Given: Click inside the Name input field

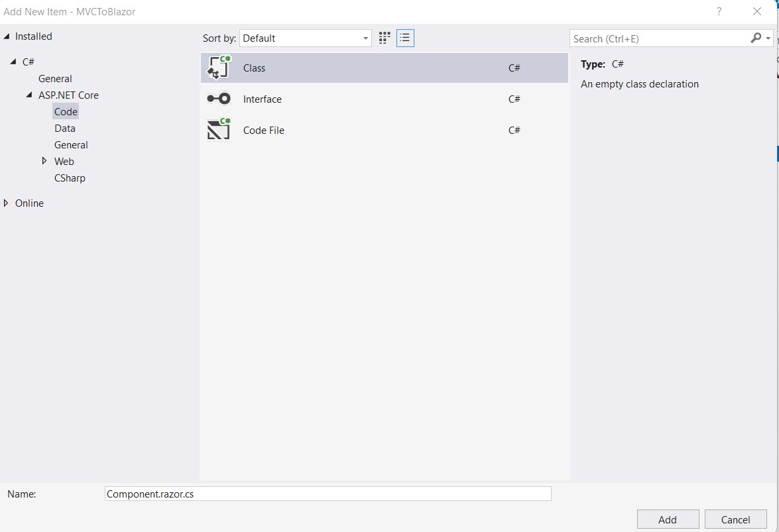Looking at the screenshot, I should [x=328, y=494].
